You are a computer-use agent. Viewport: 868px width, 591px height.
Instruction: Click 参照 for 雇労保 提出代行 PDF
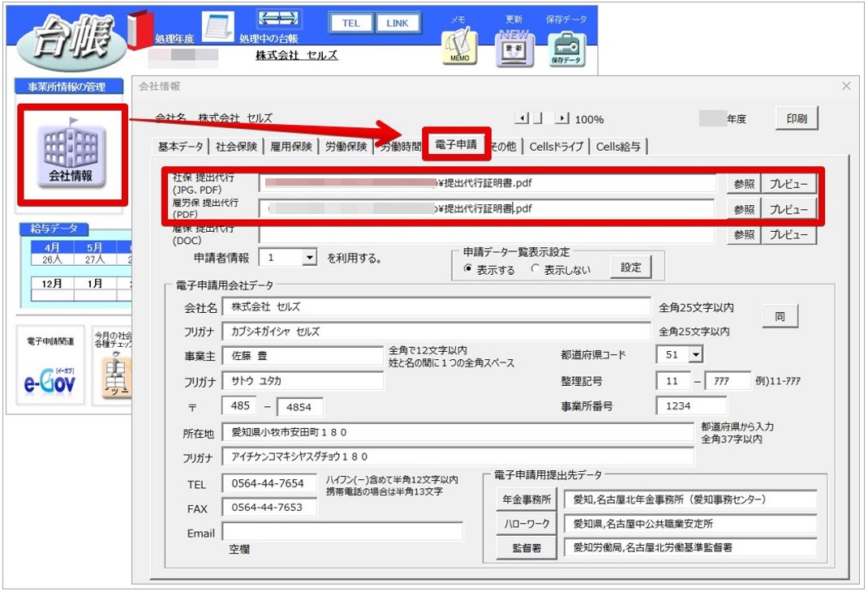click(744, 209)
